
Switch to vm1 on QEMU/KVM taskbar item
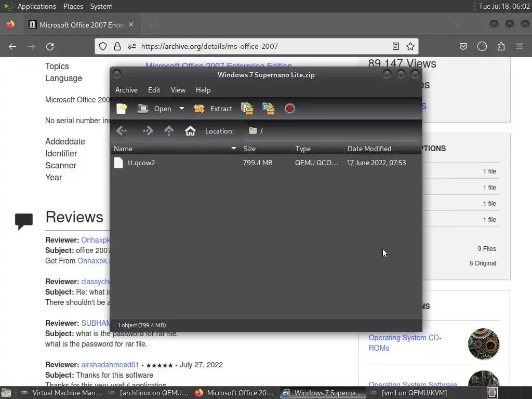(x=408, y=393)
